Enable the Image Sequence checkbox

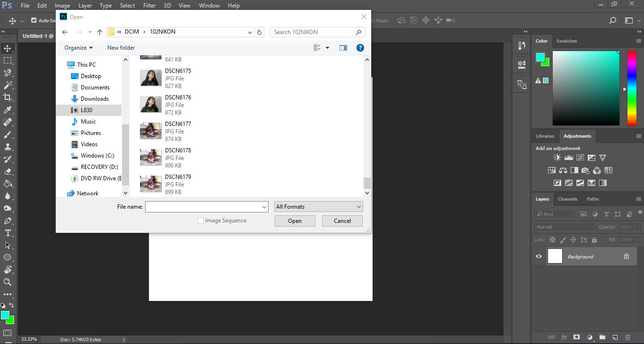point(200,221)
